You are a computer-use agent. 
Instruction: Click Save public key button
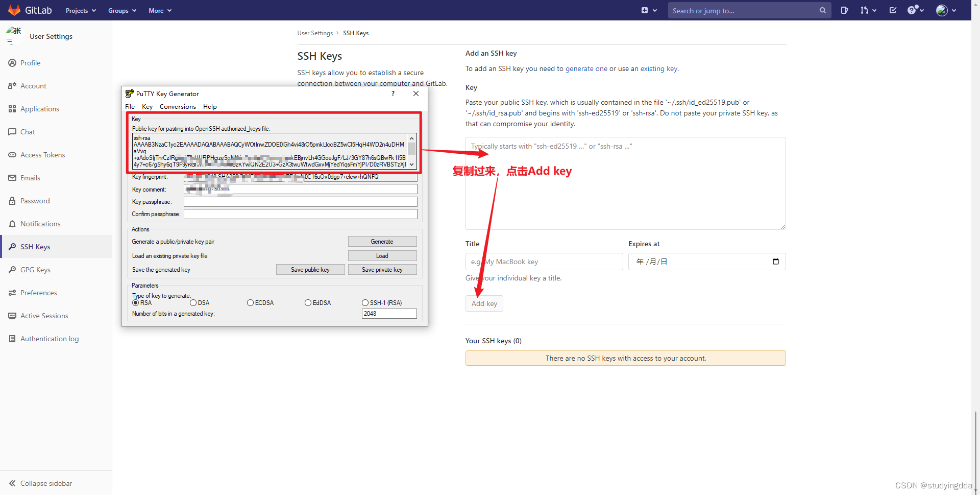click(x=310, y=270)
